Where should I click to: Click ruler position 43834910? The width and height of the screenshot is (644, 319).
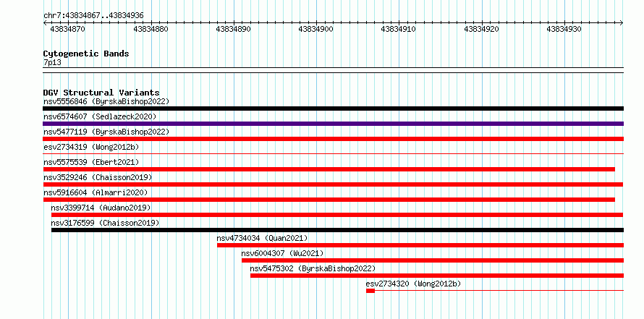pyautogui.click(x=399, y=29)
